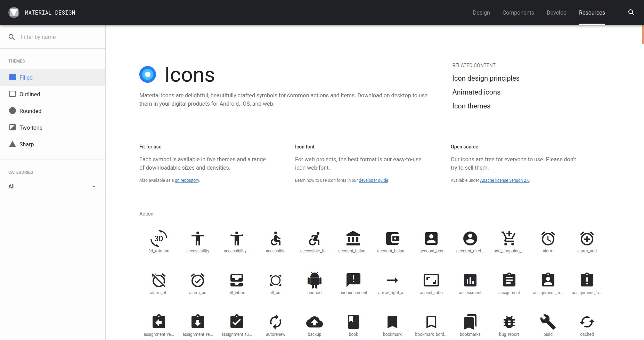Image resolution: width=644 pixels, height=340 pixels.
Task: Select the assignment_turned_in icon
Action: tap(237, 322)
